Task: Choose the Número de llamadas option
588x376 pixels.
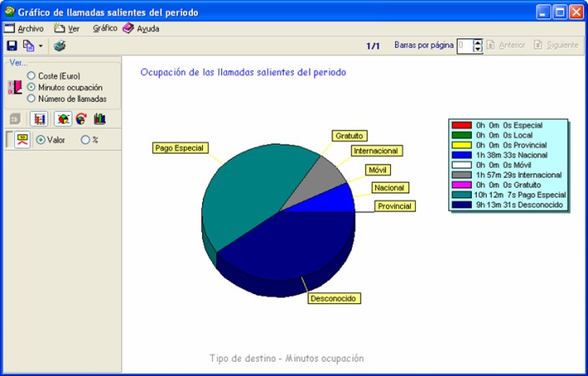Action: coord(32,98)
